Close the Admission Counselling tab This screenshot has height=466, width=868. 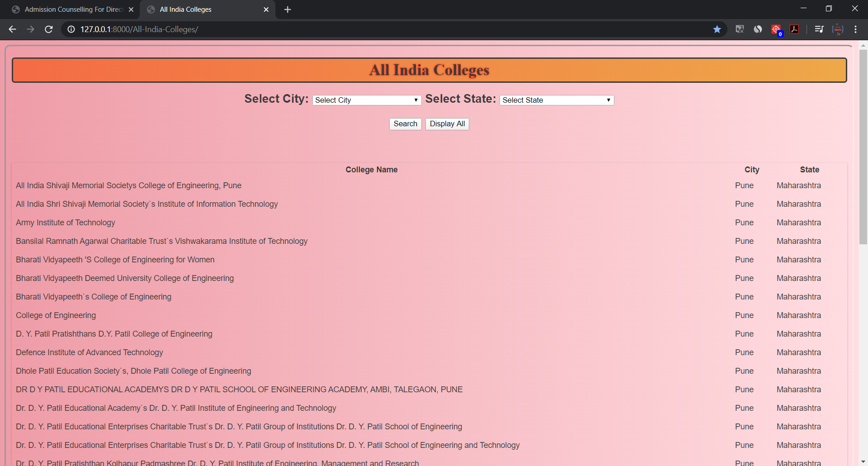[131, 10]
